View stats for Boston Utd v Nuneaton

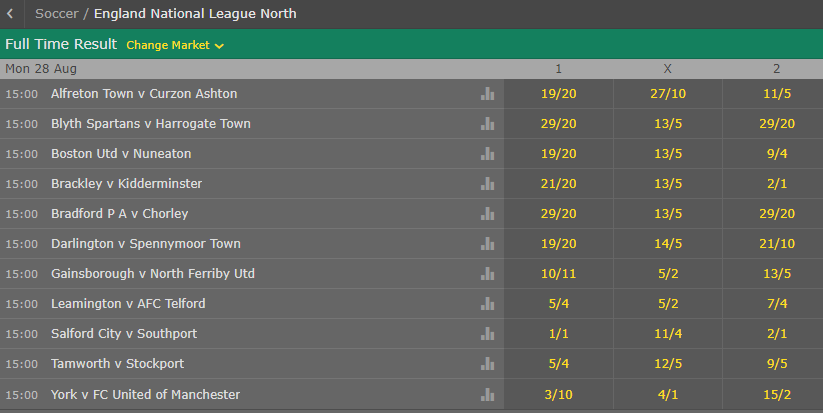point(487,153)
